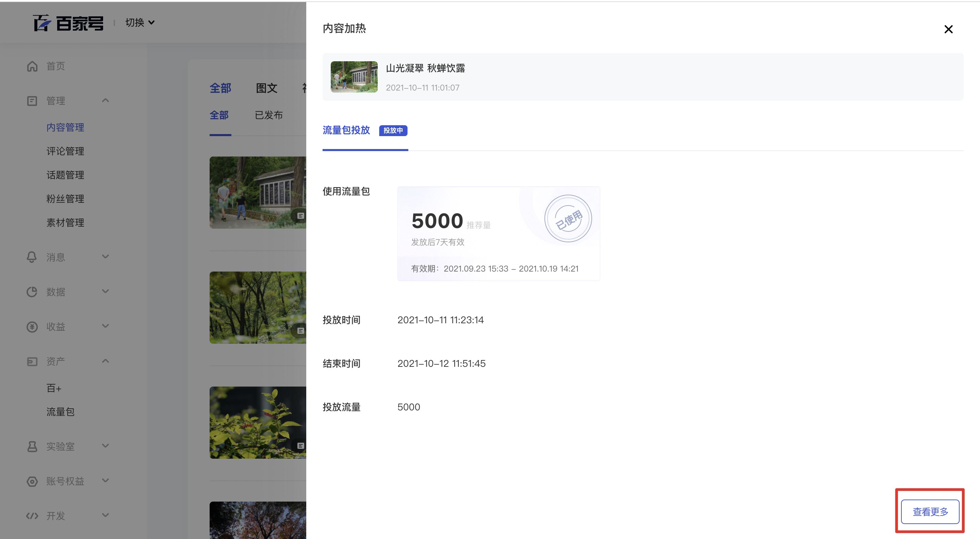This screenshot has width=980, height=539.
Task: Click the 发放后7天有效 text
Action: coord(438,242)
